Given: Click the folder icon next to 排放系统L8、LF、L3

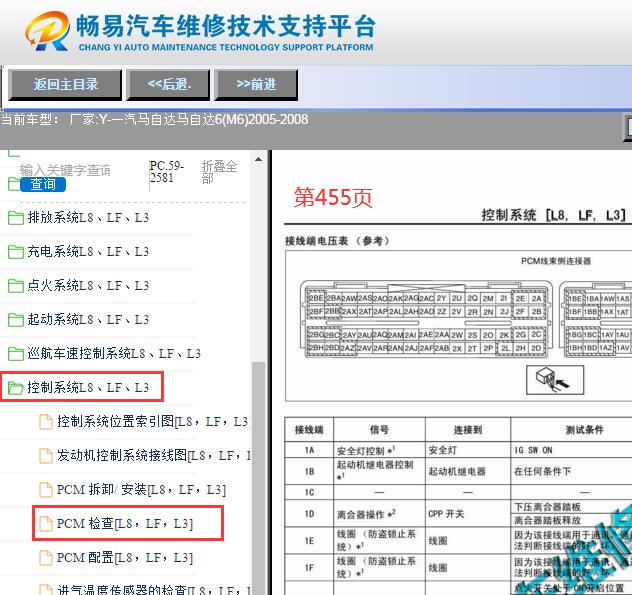Looking at the screenshot, I should click(x=16, y=218).
